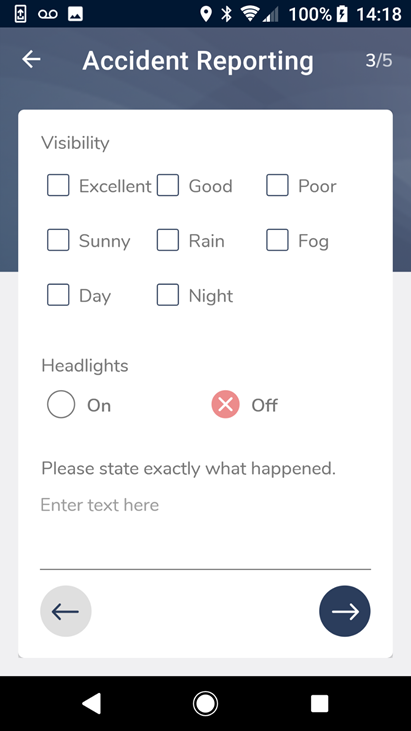Tap Android home circle button
This screenshot has width=411, height=731.
click(x=206, y=703)
